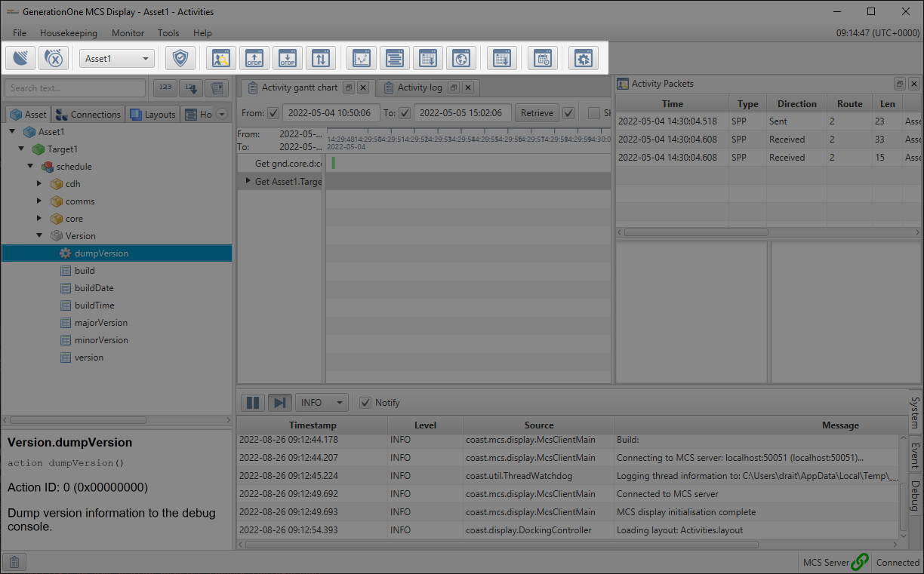The image size is (924, 574).
Task: Click the shield security toolbar icon
Action: click(180, 58)
